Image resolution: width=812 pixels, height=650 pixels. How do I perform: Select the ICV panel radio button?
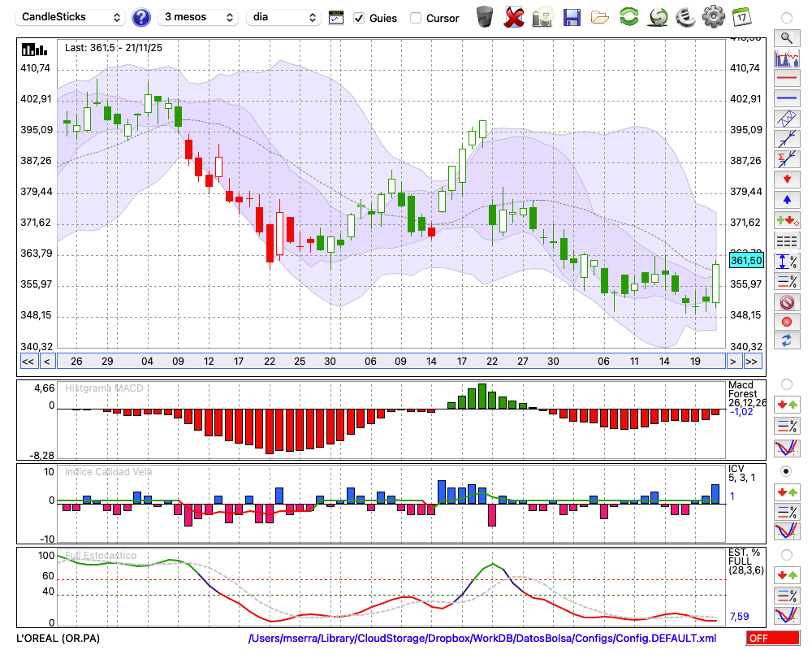[x=786, y=471]
